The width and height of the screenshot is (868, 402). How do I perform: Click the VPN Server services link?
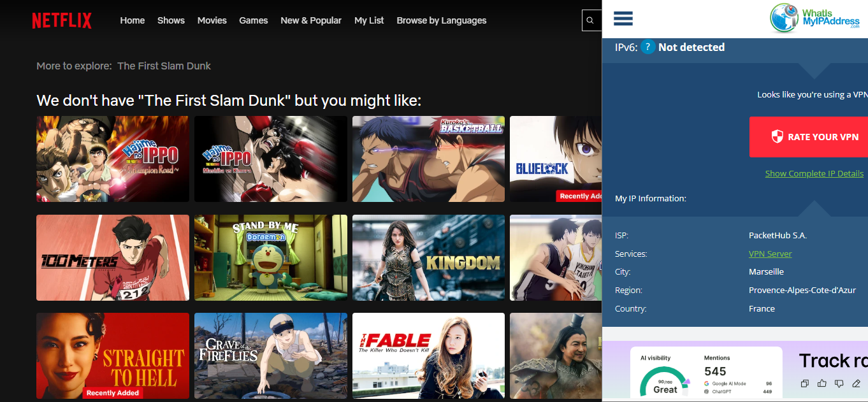770,254
